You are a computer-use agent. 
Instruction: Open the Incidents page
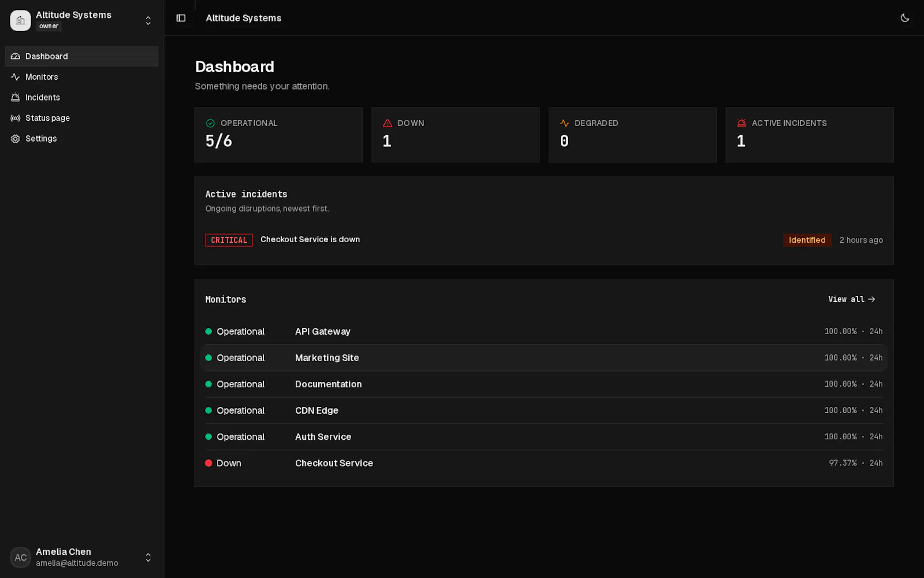pos(81,97)
